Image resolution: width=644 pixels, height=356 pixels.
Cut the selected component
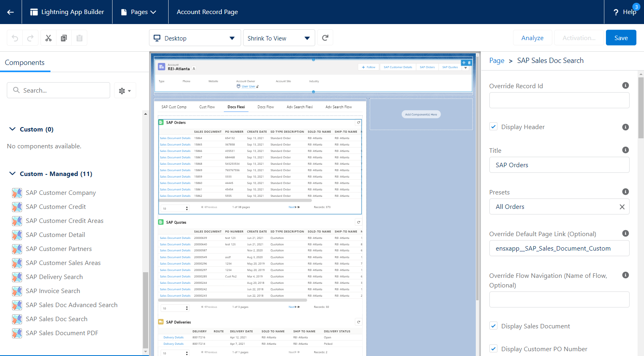click(48, 38)
